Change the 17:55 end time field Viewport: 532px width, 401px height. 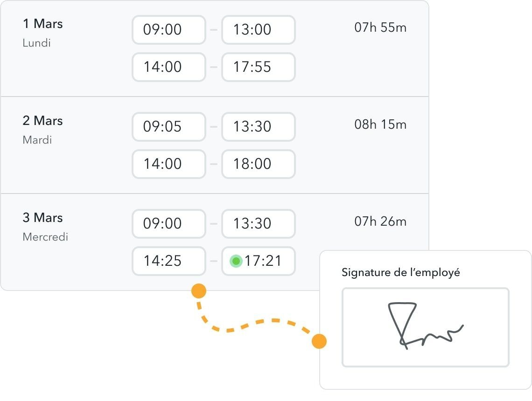258,67
